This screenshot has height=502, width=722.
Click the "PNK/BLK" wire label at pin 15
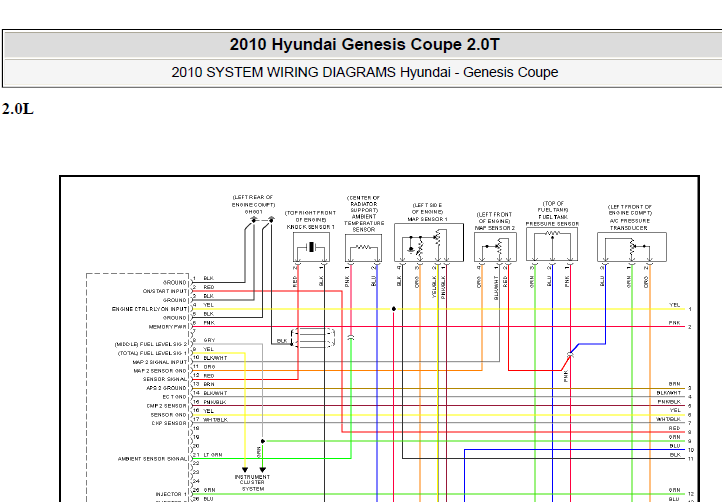click(x=215, y=402)
